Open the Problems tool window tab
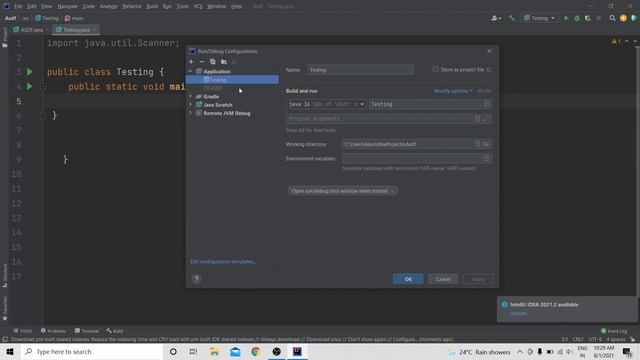This screenshot has width=640, height=360. point(53,331)
